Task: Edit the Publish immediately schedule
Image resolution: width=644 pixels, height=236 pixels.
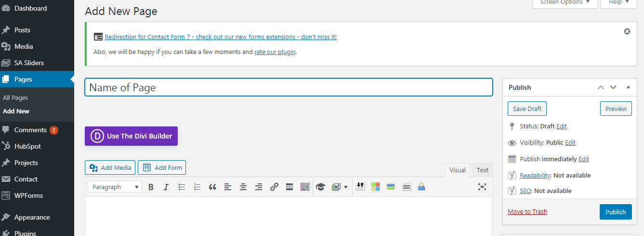Action: point(584,159)
